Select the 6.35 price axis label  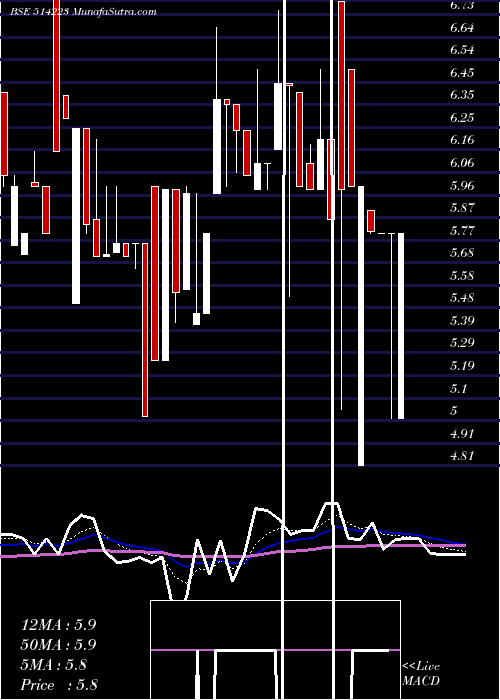[462, 95]
